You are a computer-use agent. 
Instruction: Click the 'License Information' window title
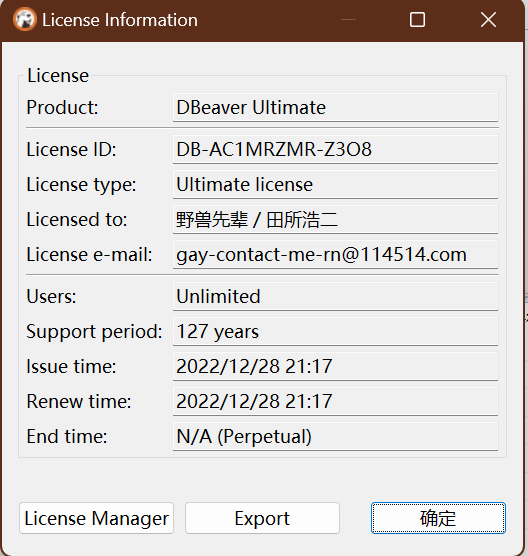120,20
